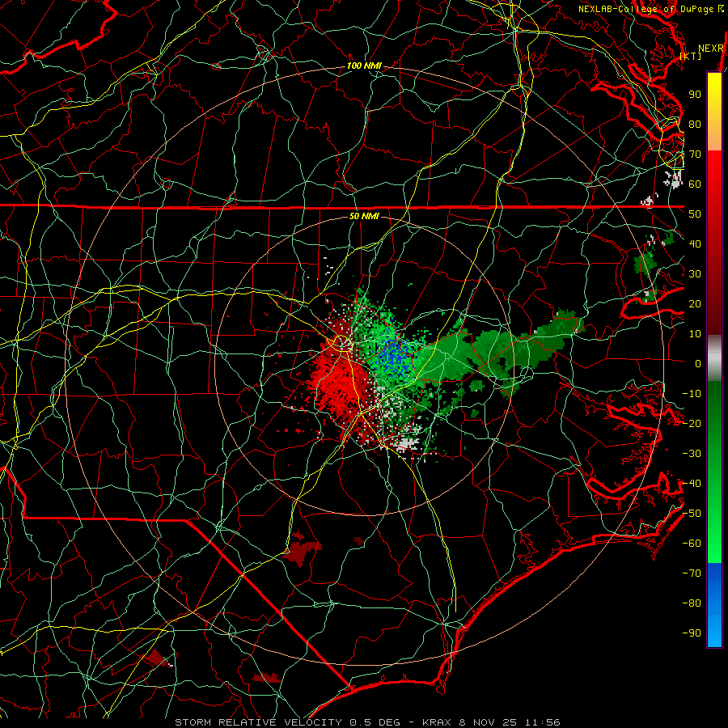The image size is (728, 728).
Task: Click the positive 60 value on velocity scale
Action: 695,184
